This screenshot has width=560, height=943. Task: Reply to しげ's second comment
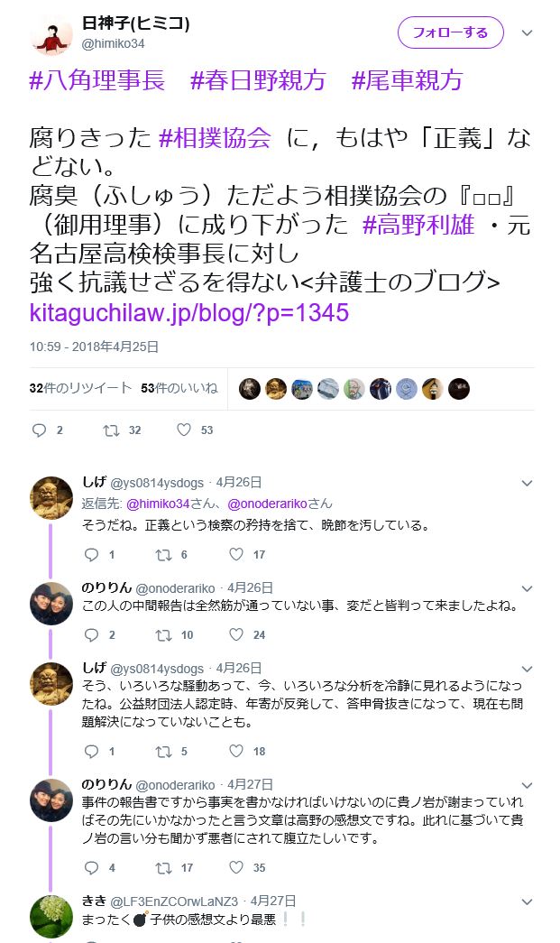pos(91,751)
